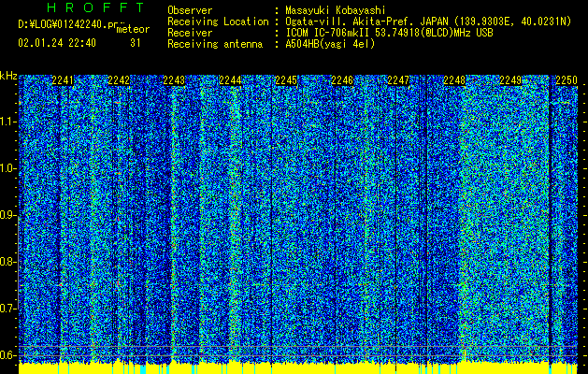Image resolution: width=588 pixels, height=374 pixels.
Task: Click antenna text A504HB(yagi 4el)
Action: click(330, 44)
